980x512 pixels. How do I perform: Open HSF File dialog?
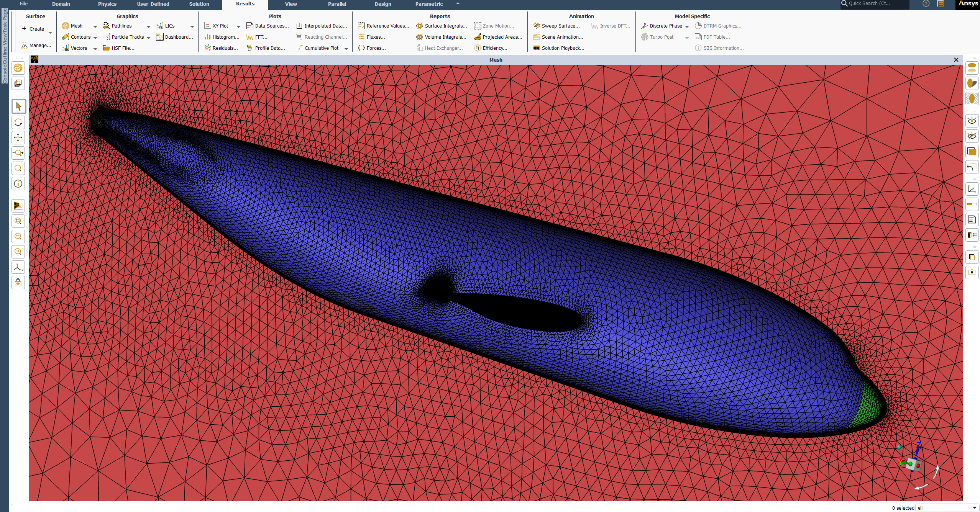(x=119, y=48)
